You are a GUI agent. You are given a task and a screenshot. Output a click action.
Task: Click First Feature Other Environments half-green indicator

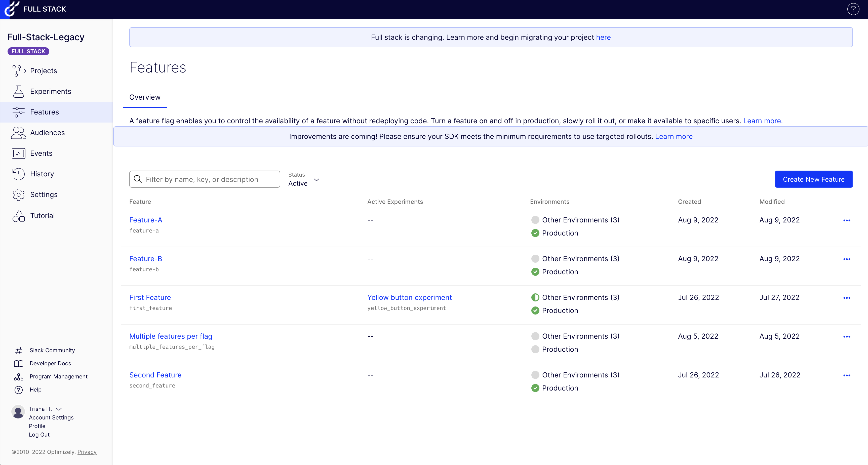pos(535,297)
